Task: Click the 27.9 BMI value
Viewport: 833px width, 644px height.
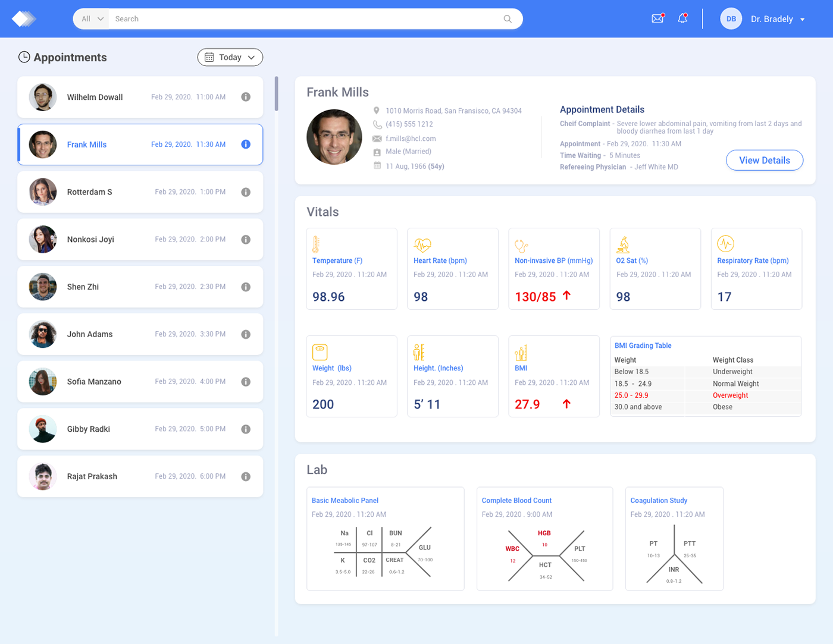Action: [x=527, y=404]
